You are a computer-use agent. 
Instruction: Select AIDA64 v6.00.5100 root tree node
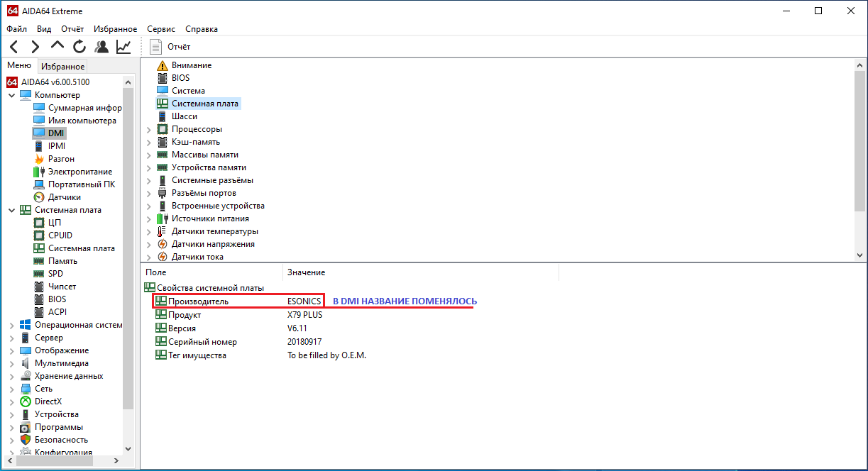48,82
